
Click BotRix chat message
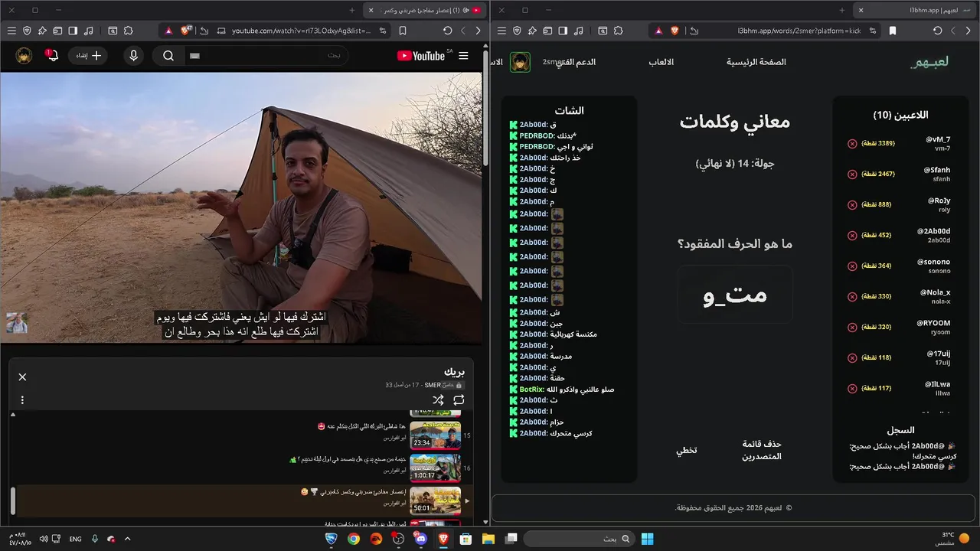point(561,390)
